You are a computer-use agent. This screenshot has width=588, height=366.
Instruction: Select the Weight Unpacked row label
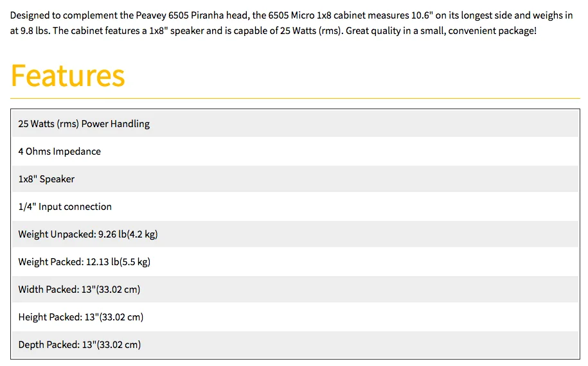click(57, 234)
